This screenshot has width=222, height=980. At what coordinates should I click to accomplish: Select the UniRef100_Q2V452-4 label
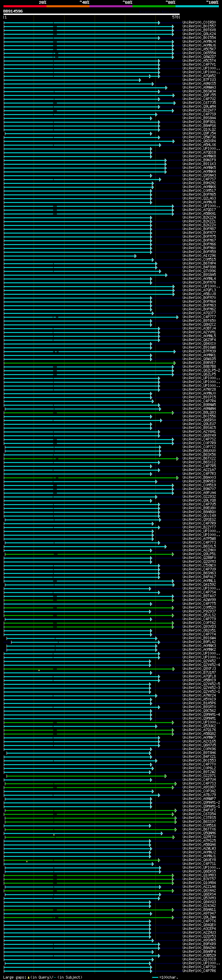(x=201, y=665)
